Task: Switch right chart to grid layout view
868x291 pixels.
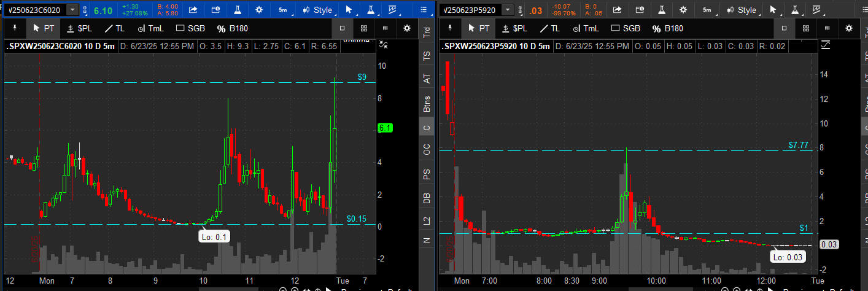Action: (x=806, y=28)
